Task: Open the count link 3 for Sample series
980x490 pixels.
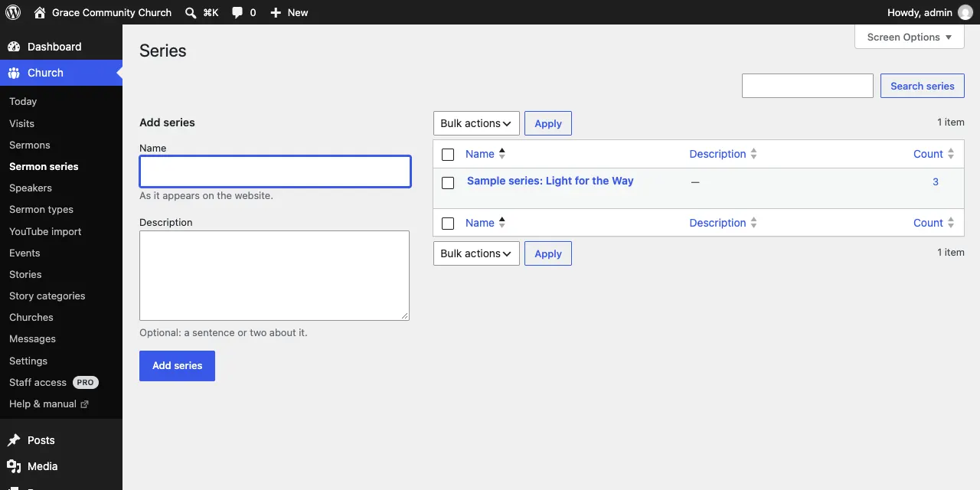Action: point(936,181)
